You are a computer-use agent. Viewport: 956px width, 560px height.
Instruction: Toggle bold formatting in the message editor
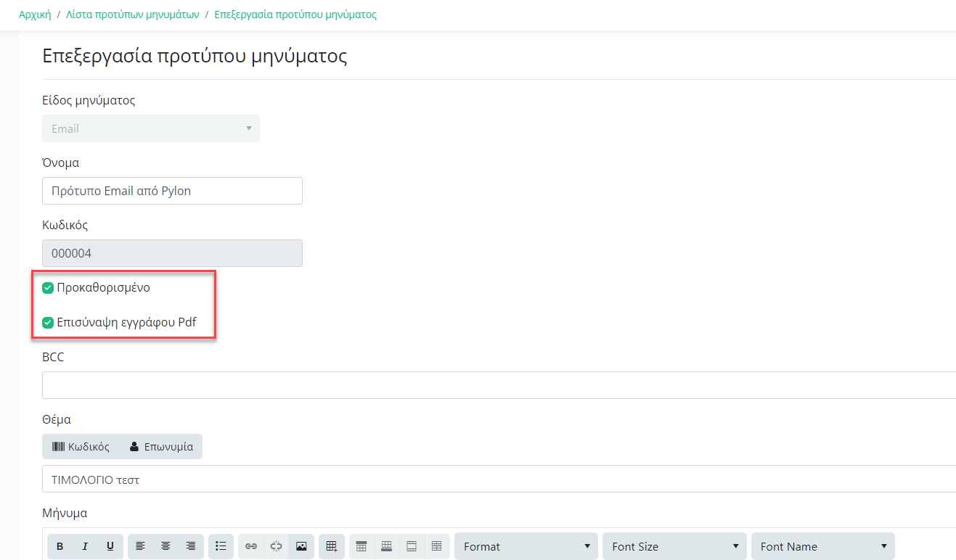[60, 546]
